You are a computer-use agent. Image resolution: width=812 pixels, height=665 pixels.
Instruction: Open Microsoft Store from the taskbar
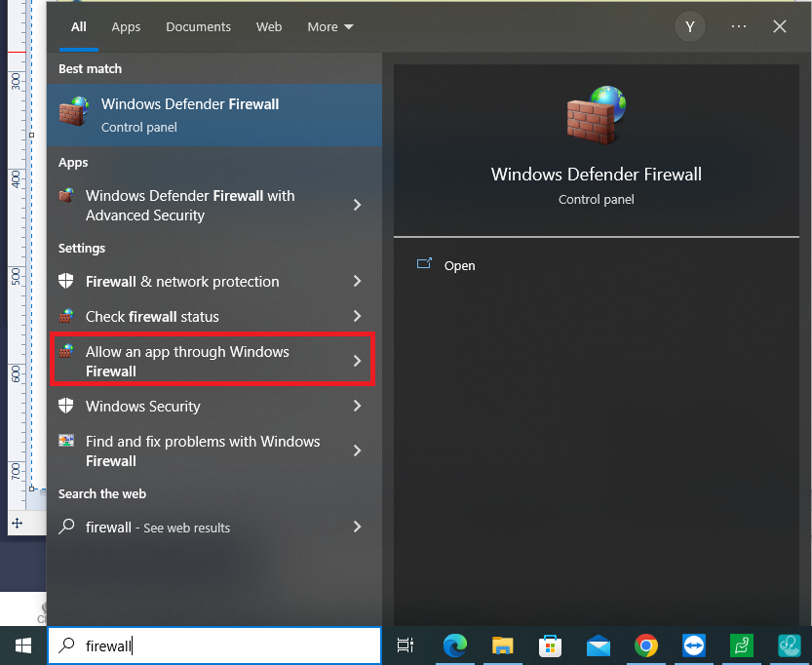(x=550, y=645)
